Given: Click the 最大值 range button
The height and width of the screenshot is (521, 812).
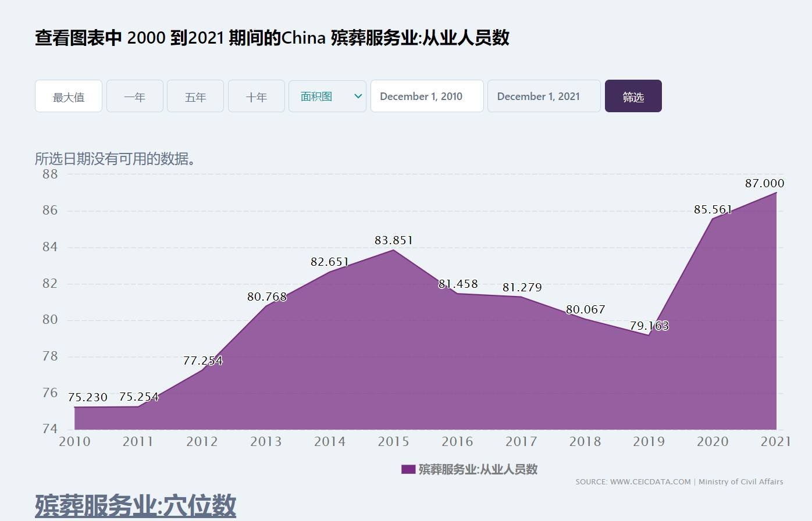Looking at the screenshot, I should (69, 97).
